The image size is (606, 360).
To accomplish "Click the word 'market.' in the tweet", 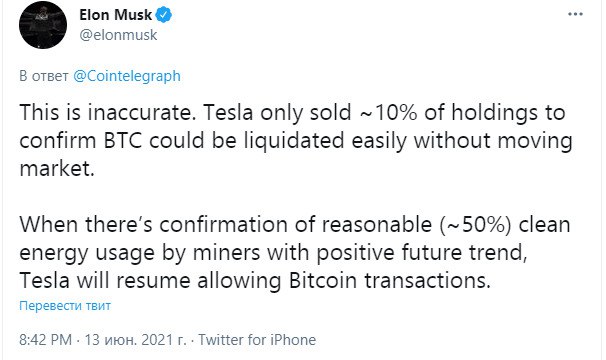I will pos(57,169).
